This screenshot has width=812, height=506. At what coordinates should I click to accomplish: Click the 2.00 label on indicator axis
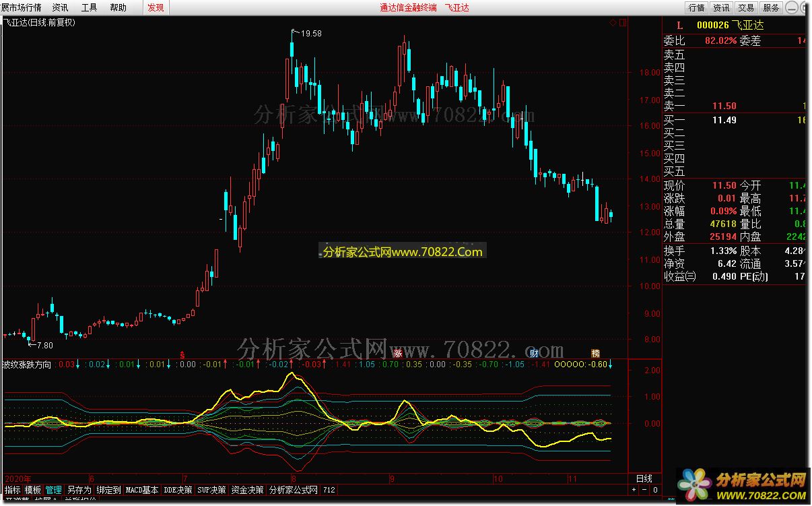(x=652, y=371)
